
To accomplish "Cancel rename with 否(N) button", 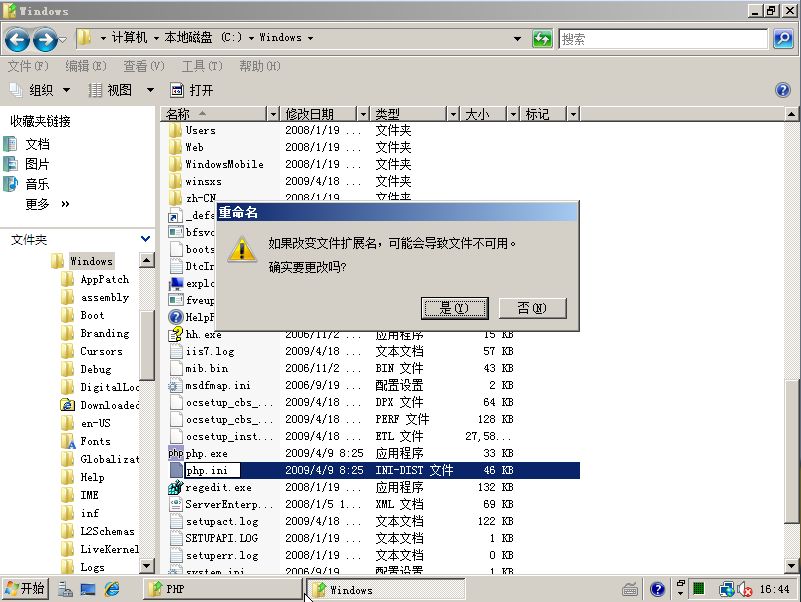I will [532, 308].
